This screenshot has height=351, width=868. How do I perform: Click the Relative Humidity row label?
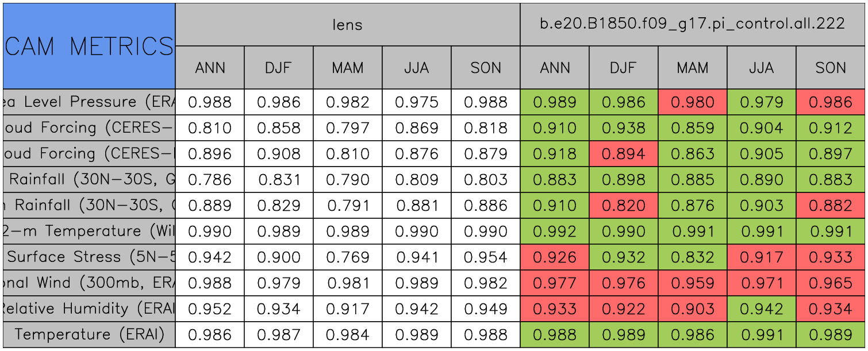click(89, 309)
